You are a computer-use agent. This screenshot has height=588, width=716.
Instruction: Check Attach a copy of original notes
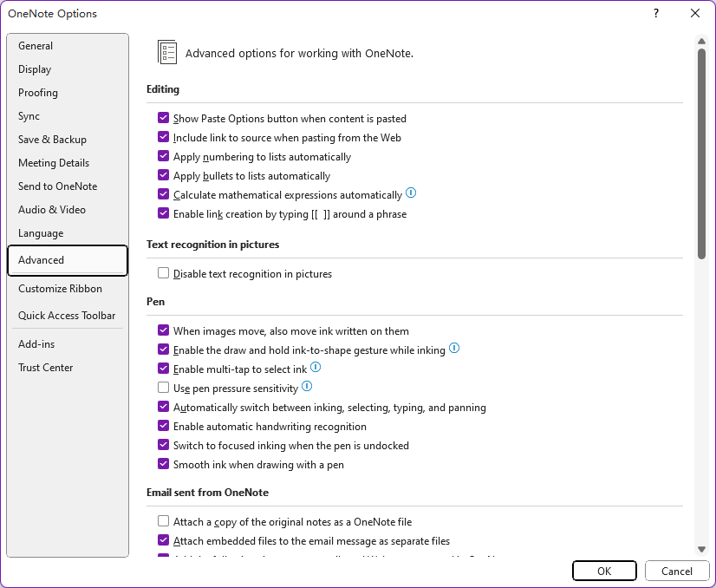pos(163,522)
